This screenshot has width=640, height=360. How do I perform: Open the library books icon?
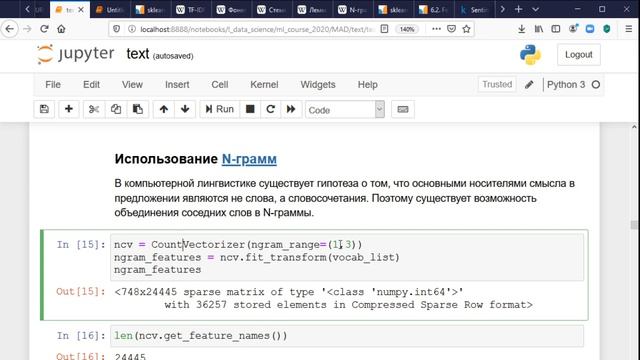(x=539, y=29)
